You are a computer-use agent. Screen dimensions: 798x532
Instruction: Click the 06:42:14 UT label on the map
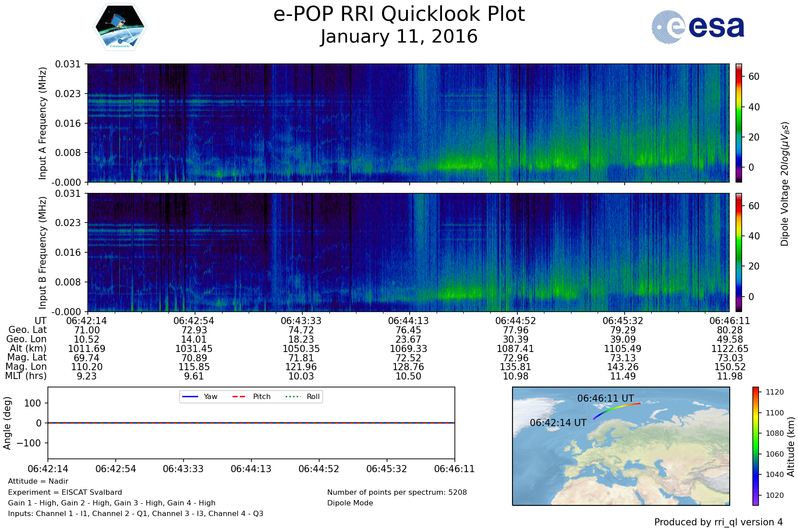point(558,423)
